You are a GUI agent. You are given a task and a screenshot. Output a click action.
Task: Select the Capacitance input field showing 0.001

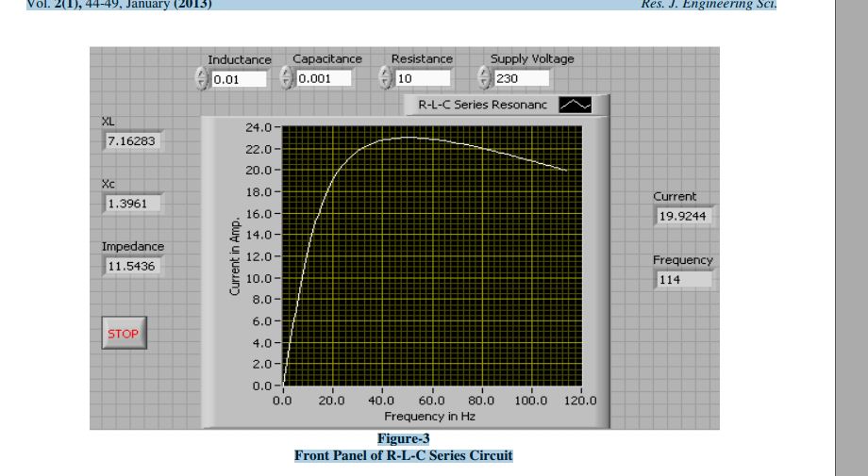tap(324, 78)
